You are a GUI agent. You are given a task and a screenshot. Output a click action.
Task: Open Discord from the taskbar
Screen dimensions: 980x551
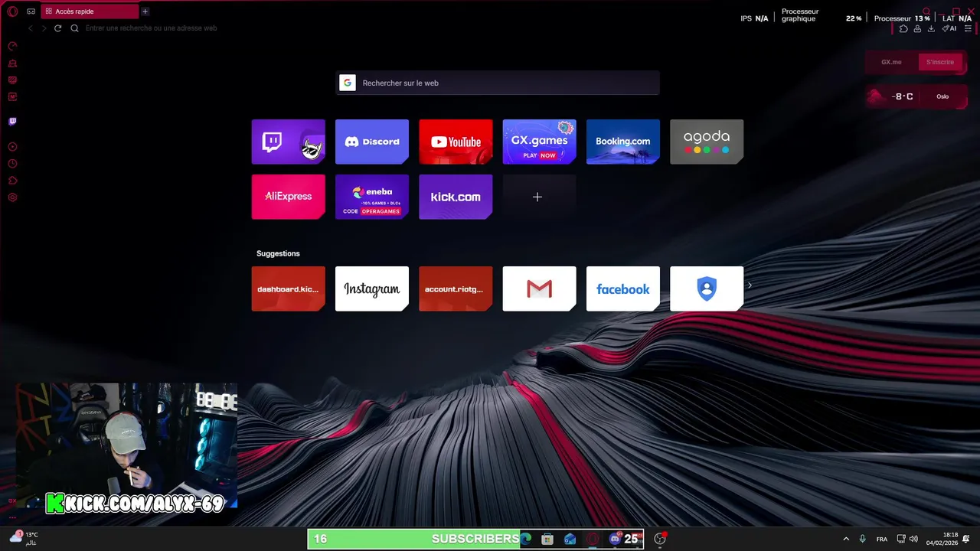point(615,539)
